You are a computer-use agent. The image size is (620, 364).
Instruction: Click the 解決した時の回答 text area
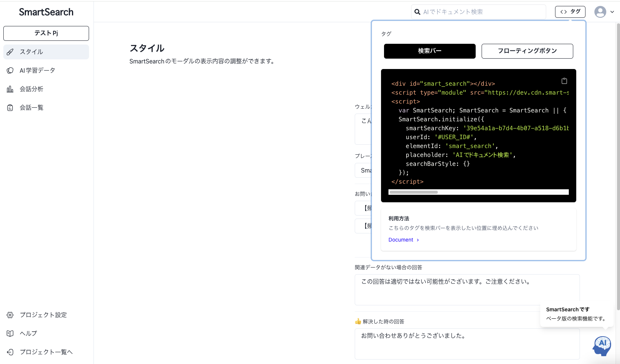tap(467, 344)
